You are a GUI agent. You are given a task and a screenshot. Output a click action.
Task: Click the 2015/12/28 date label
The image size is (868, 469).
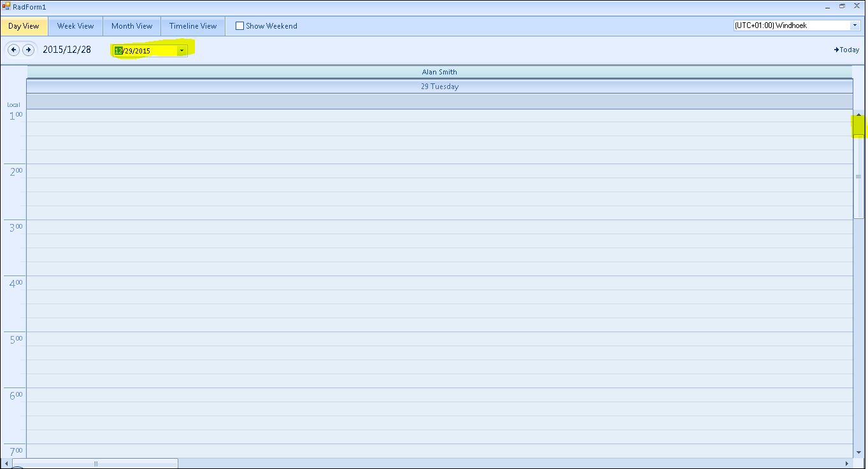(67, 50)
